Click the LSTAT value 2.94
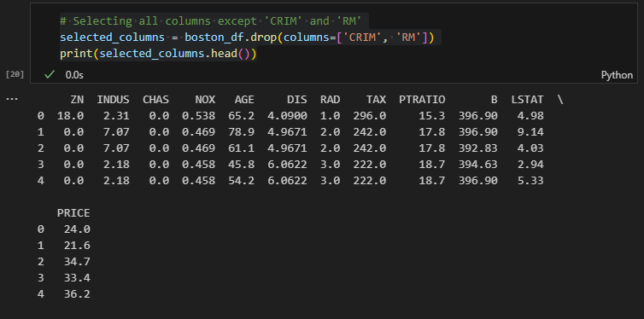644x319 pixels. coord(530,165)
